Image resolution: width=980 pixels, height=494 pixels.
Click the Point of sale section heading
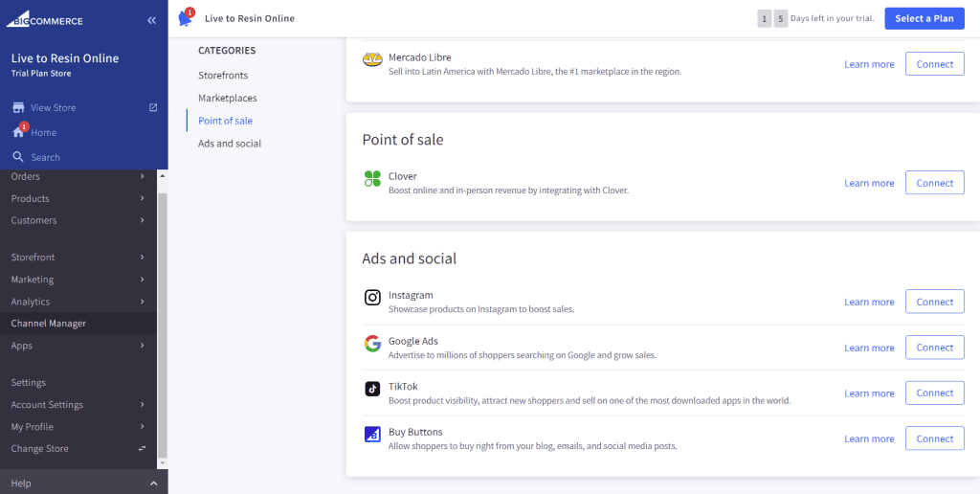click(403, 140)
